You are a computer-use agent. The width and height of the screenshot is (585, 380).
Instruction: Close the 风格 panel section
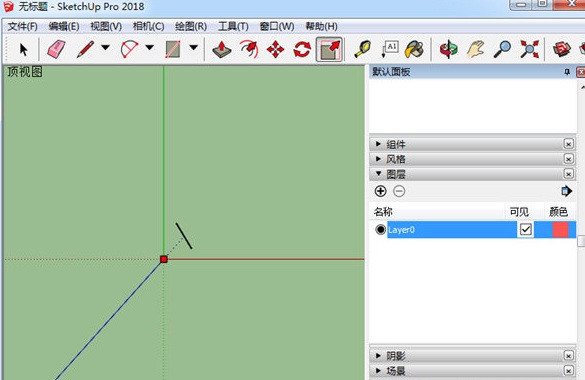pos(568,159)
